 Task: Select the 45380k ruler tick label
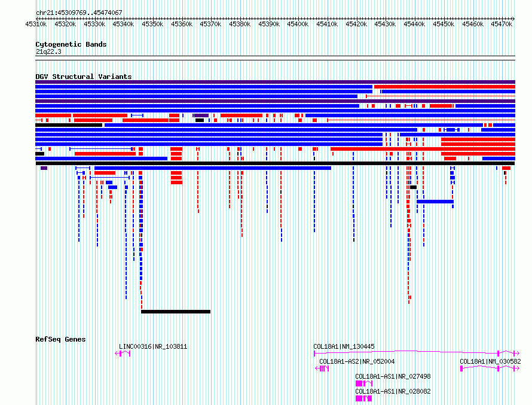pos(240,24)
